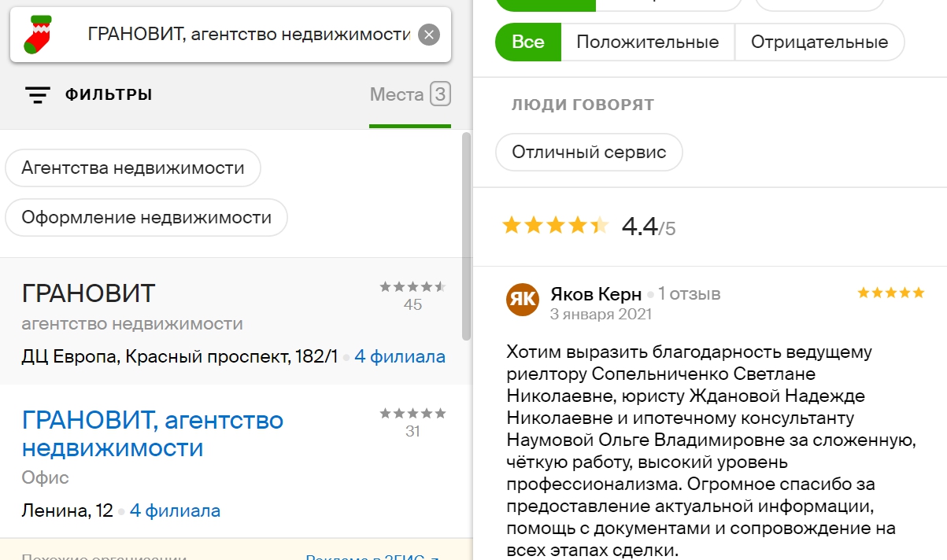Click the star rating above the 45 count
This screenshot has width=947, height=560.
click(x=412, y=286)
